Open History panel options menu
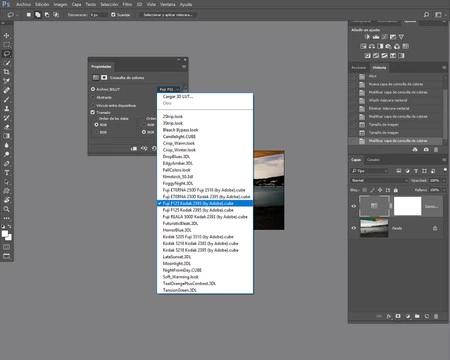 (444, 68)
